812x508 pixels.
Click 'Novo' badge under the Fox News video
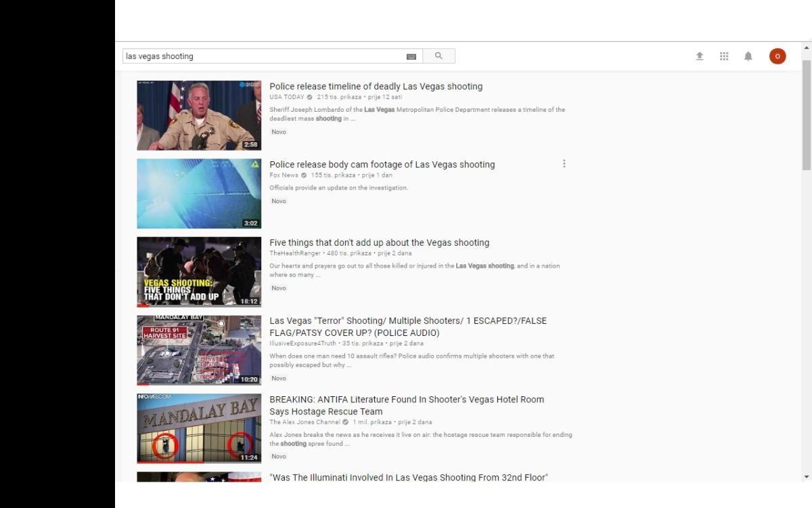pos(279,201)
